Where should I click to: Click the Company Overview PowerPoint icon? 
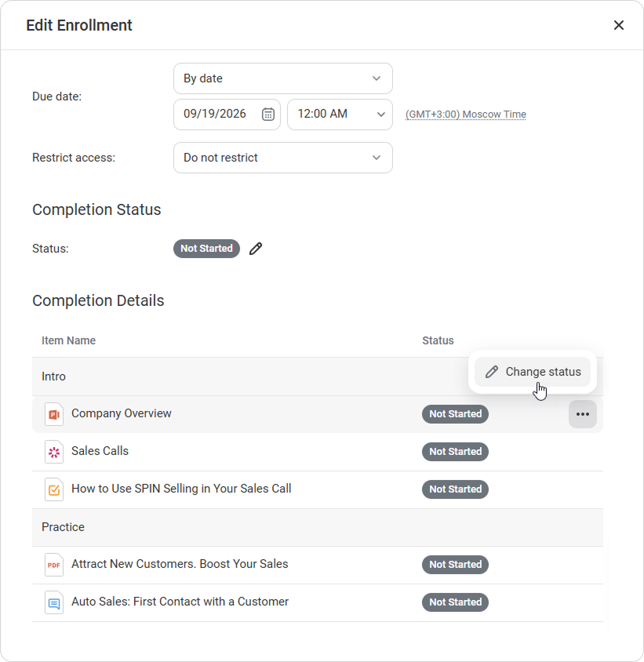(53, 414)
